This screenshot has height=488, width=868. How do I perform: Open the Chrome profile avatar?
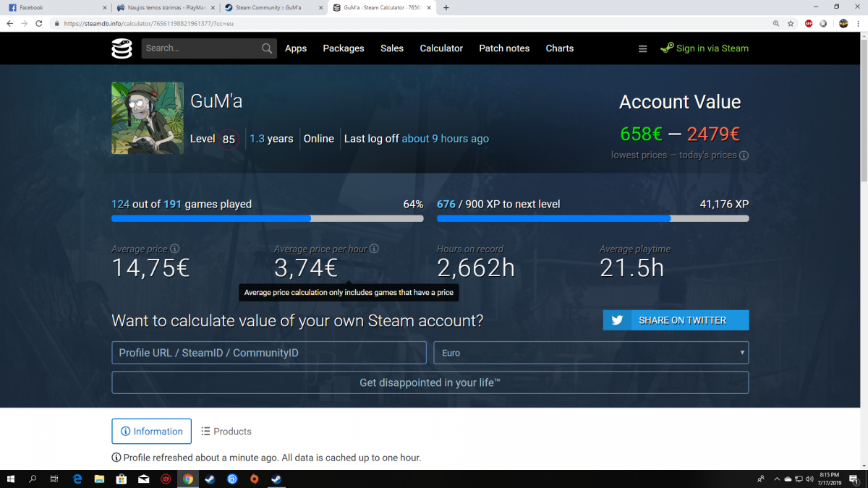coord(843,23)
